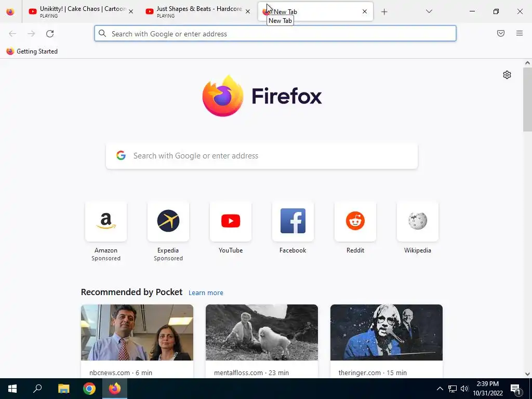532x399 pixels.
Task: Close the Just Shapes & Beats tab
Action: 248,11
